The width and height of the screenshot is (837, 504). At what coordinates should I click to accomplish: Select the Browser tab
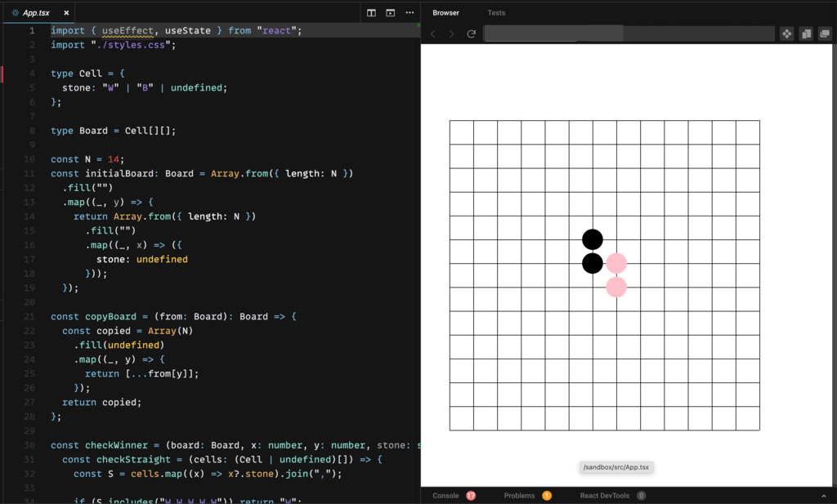(445, 13)
